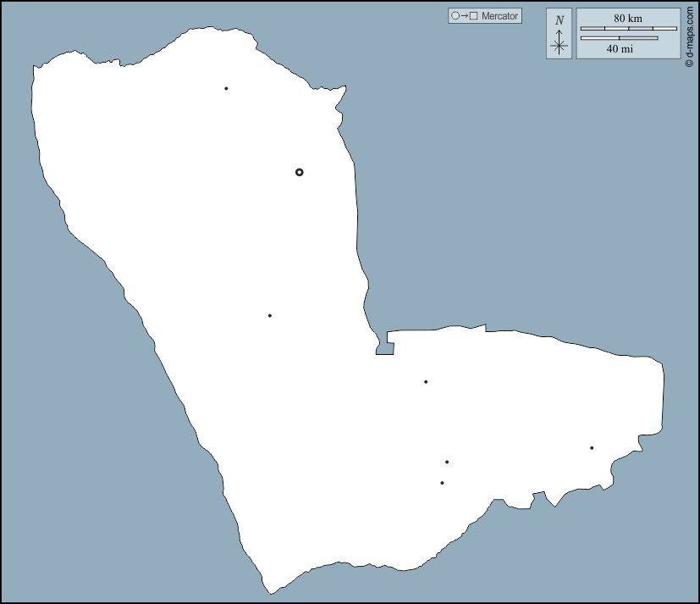Select the capital city ring marker
Image resolution: width=700 pixels, height=604 pixels.
299,172
